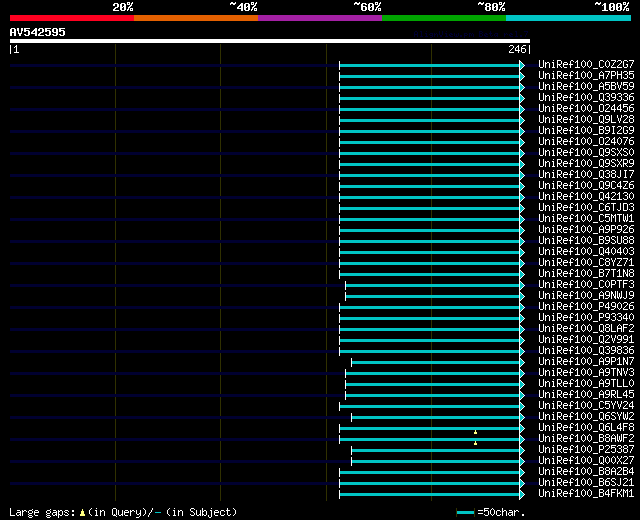The width and height of the screenshot is (640, 520).
Task: Click the AV542595 query name
Action: click(x=38, y=32)
